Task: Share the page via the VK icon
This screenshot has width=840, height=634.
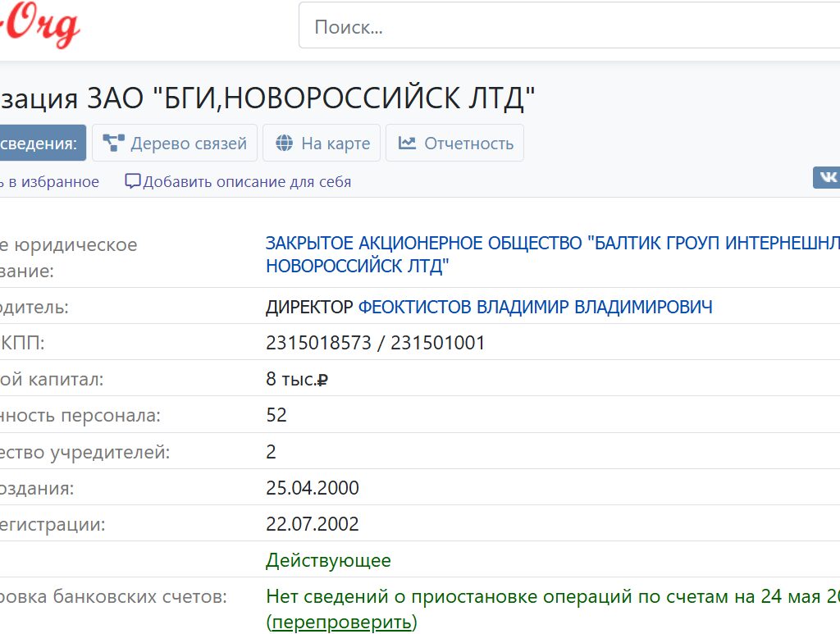Action: pyautogui.click(x=827, y=177)
